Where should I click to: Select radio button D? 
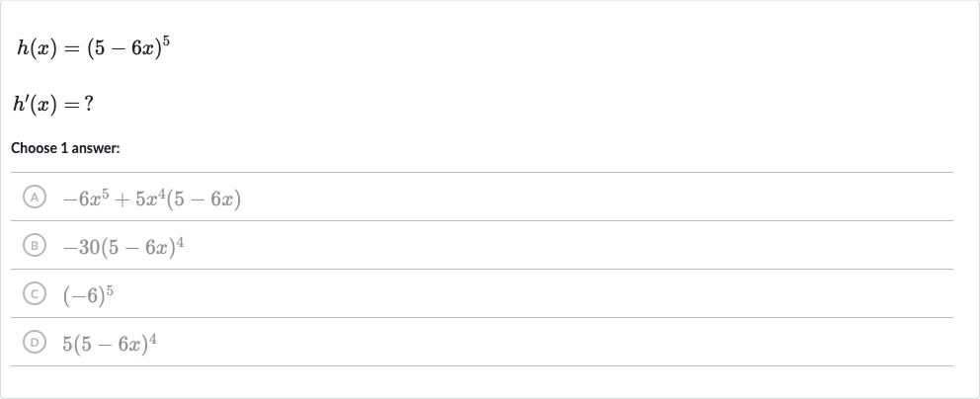click(x=35, y=342)
